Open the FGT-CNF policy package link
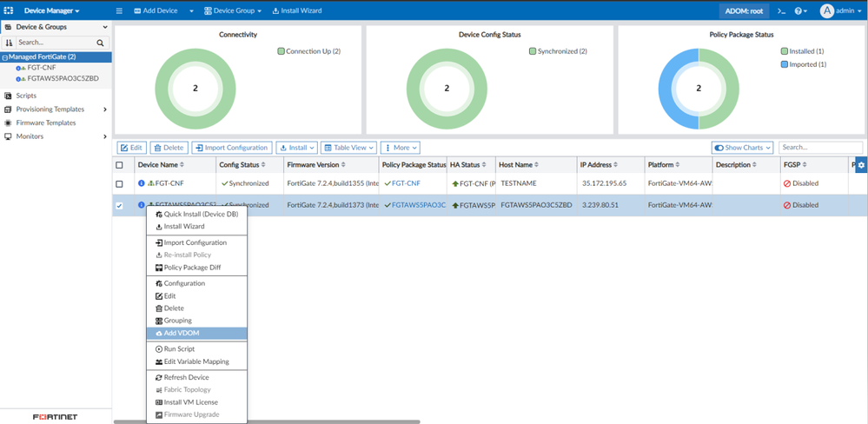This screenshot has width=868, height=424. (405, 184)
